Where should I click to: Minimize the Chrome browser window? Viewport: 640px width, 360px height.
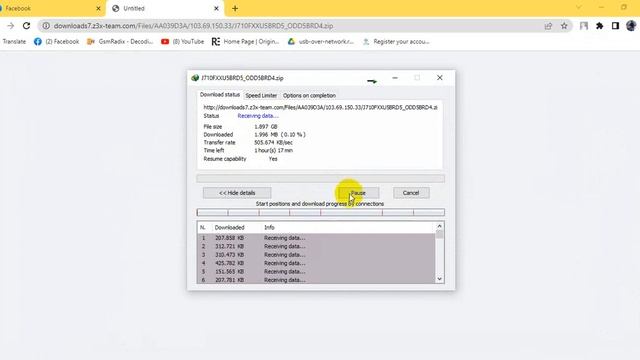pyautogui.click(x=601, y=7)
